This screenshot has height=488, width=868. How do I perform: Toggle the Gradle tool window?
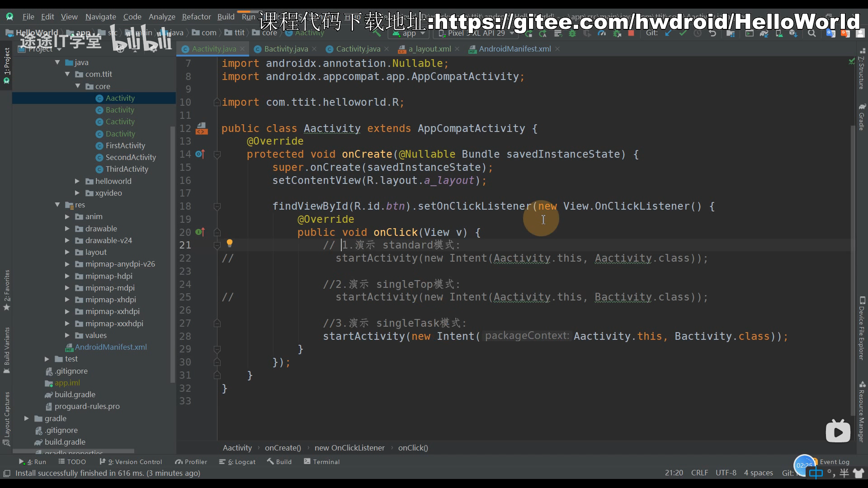coord(862,117)
